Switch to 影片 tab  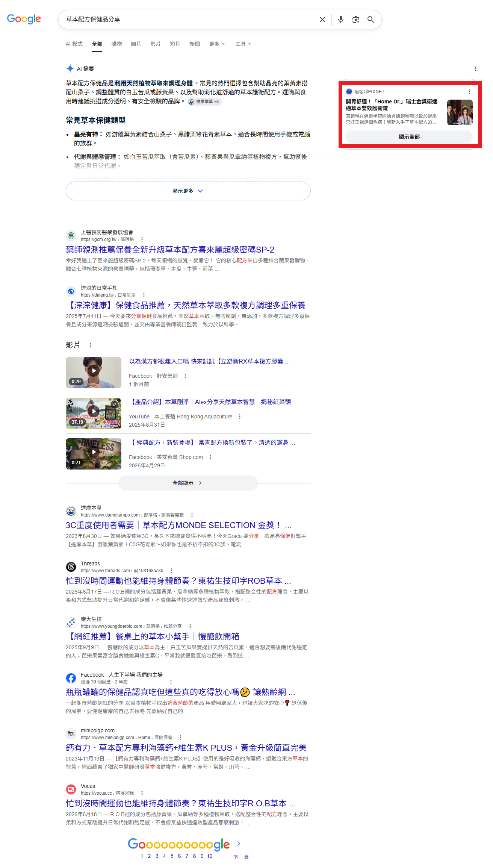click(x=156, y=44)
